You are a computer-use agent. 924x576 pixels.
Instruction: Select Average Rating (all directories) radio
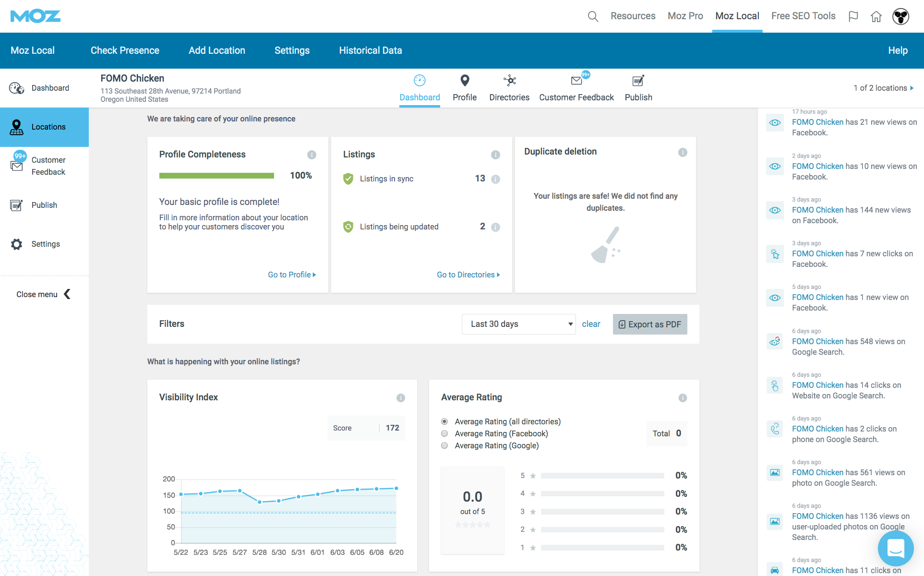(x=444, y=421)
